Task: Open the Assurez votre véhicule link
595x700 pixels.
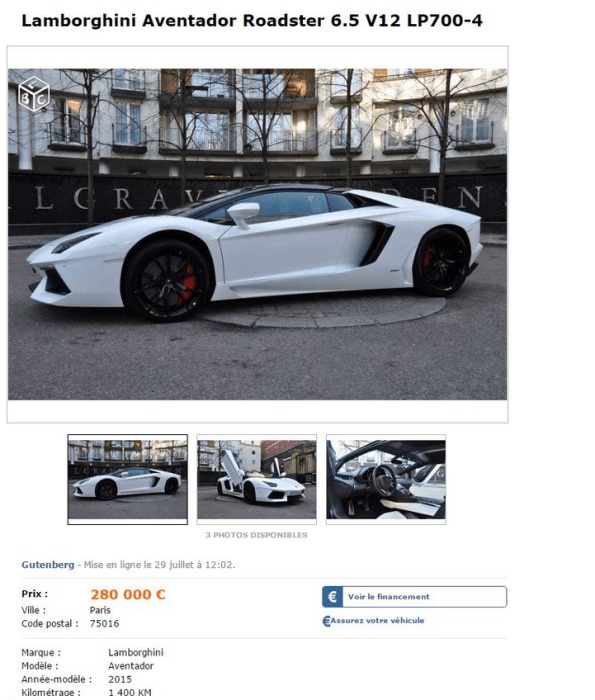Action: (377, 621)
